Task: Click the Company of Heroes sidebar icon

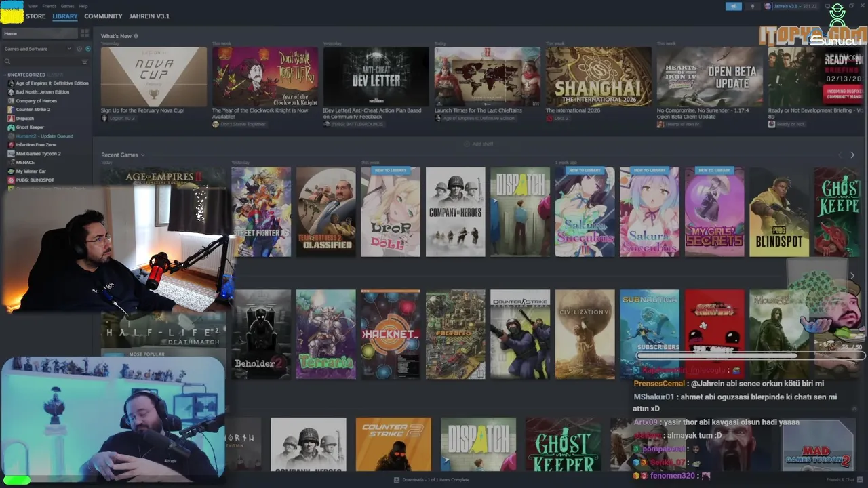Action: 11,101
